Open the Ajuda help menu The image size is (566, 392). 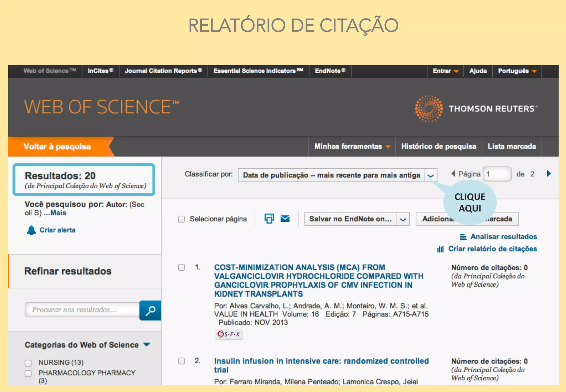tap(478, 71)
